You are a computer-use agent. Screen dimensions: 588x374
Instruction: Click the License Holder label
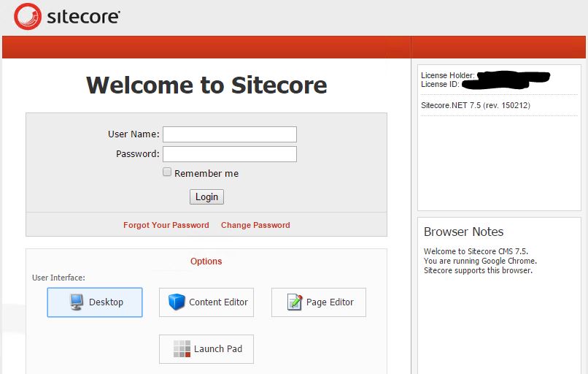coord(448,76)
